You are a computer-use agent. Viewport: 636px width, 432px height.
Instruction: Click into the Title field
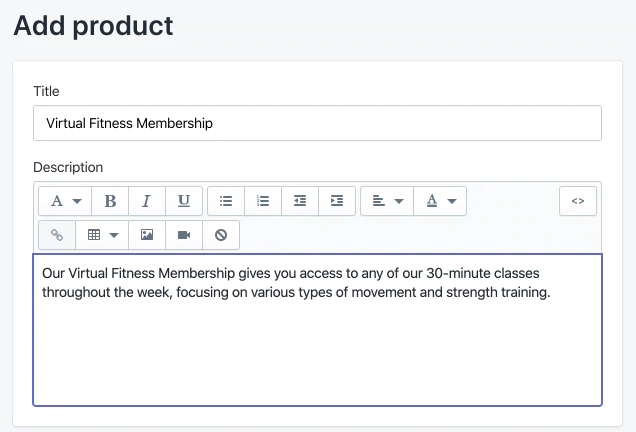[317, 124]
